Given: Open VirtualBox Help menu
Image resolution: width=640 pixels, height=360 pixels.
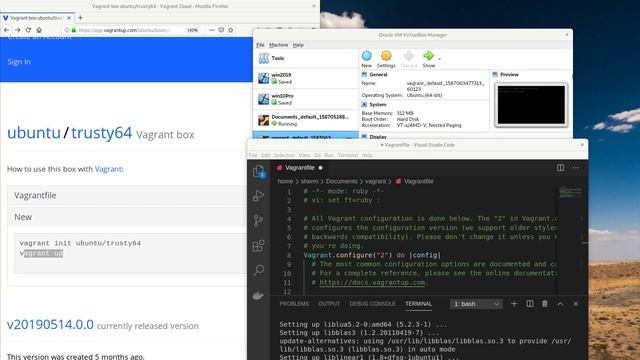Looking at the screenshot, I should (298, 45).
